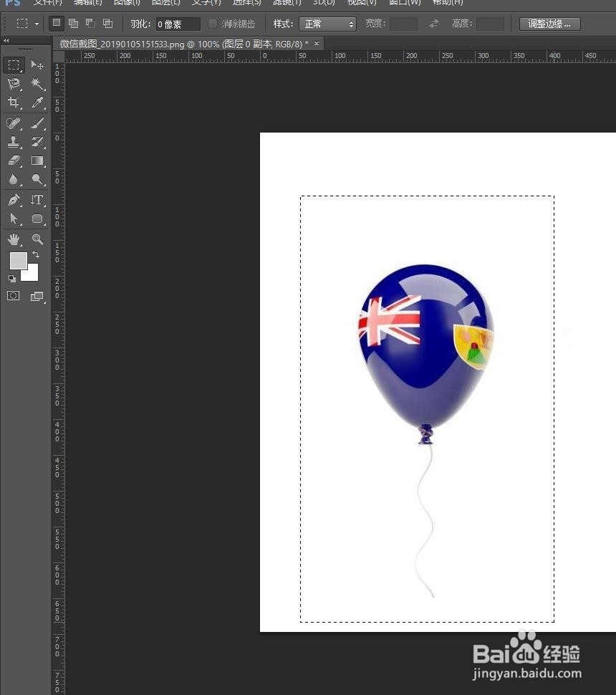Choose Add to Selection mode
This screenshot has width=616, height=695.
point(74,23)
